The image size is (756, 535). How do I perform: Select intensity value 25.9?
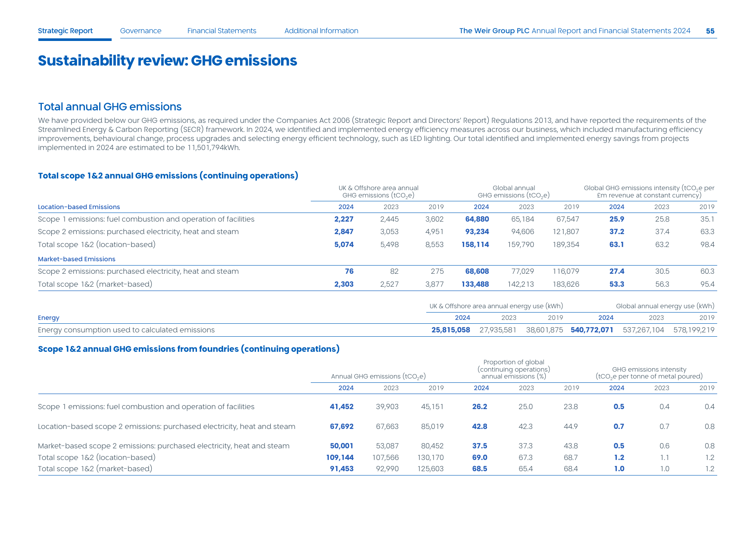pyautogui.click(x=617, y=219)
